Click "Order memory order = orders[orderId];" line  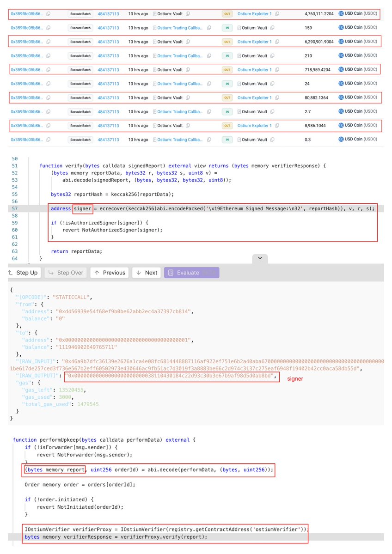click(80, 484)
